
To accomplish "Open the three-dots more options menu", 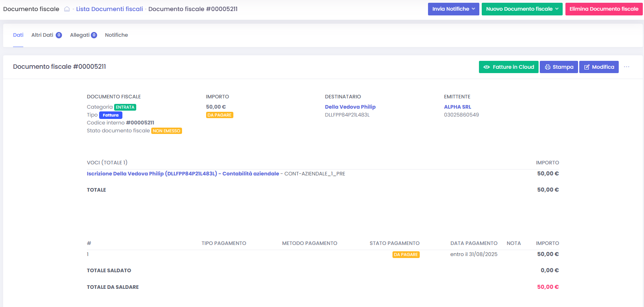I will coord(627,67).
